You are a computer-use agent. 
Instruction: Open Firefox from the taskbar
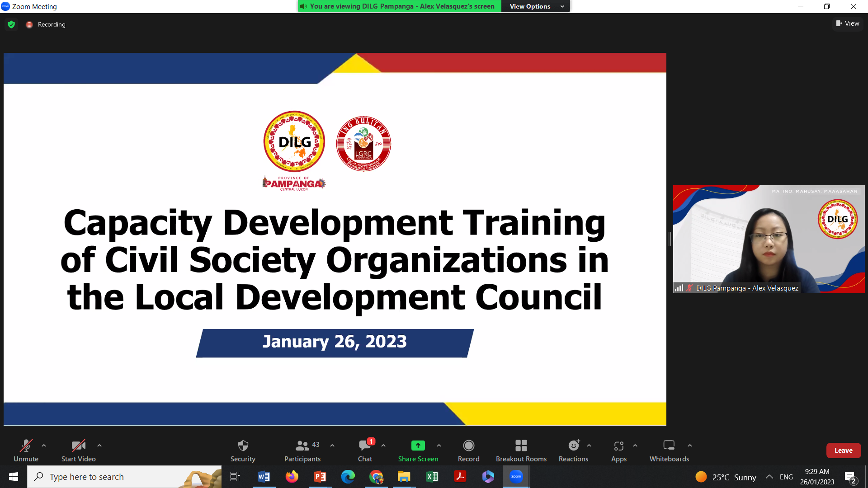292,477
